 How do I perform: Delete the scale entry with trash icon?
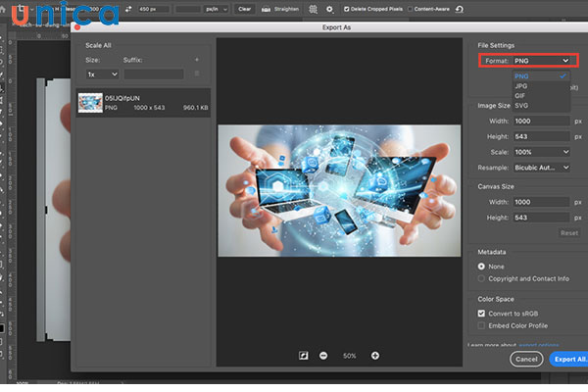197,73
